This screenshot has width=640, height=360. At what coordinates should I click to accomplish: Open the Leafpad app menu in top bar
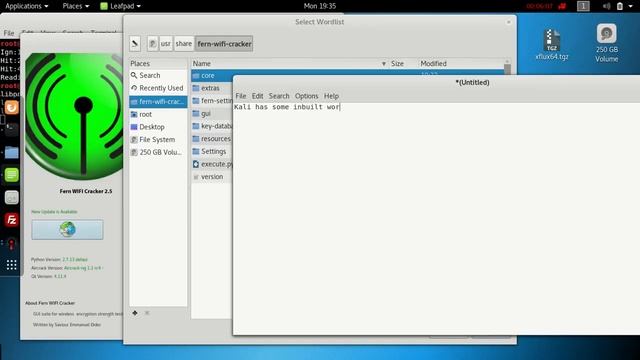[x=120, y=6]
